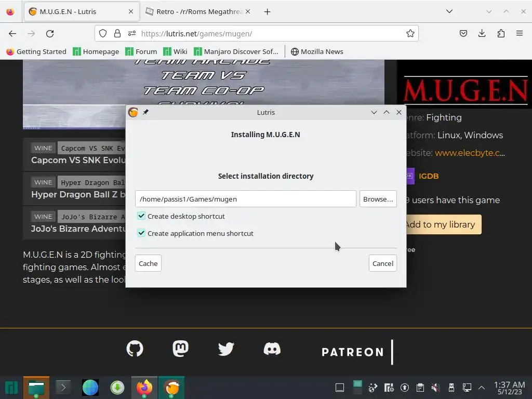Open the Firefox hamburger menu

click(520, 33)
